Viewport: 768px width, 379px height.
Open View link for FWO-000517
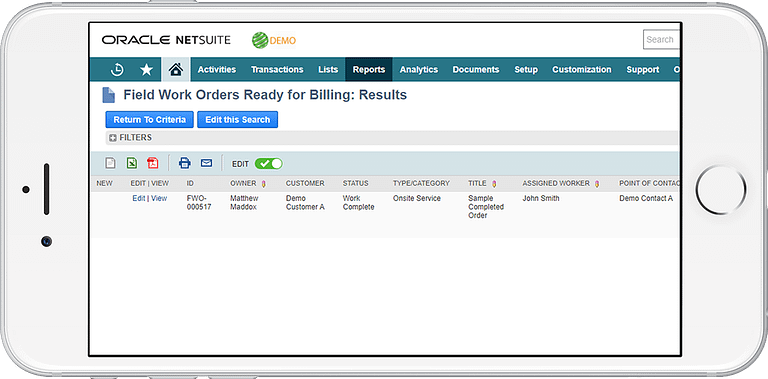pos(159,198)
